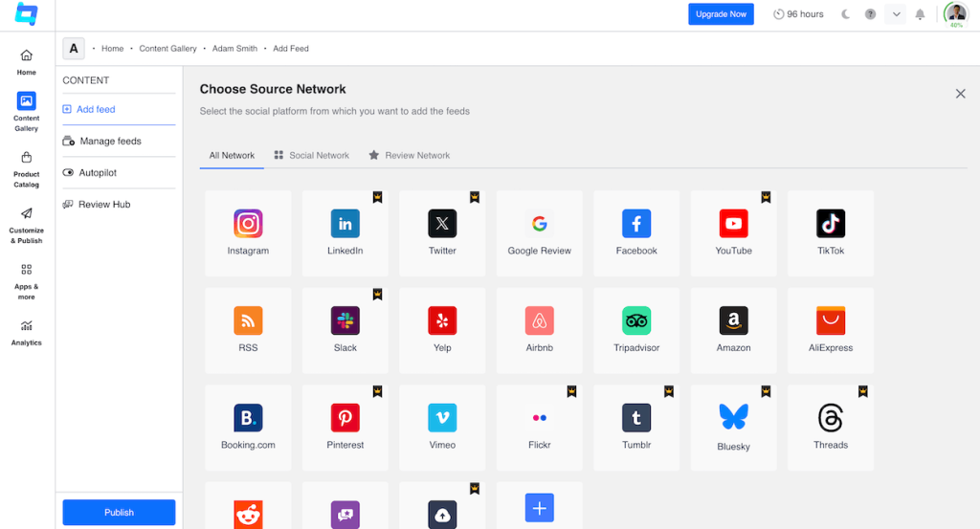Open notifications bell icon
The width and height of the screenshot is (980, 529).
920,14
